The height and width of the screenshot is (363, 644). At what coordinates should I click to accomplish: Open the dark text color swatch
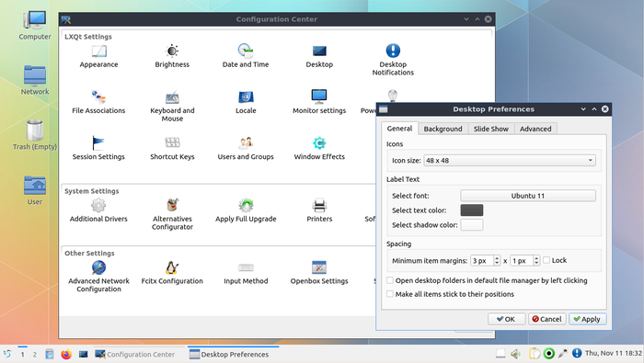pos(471,210)
